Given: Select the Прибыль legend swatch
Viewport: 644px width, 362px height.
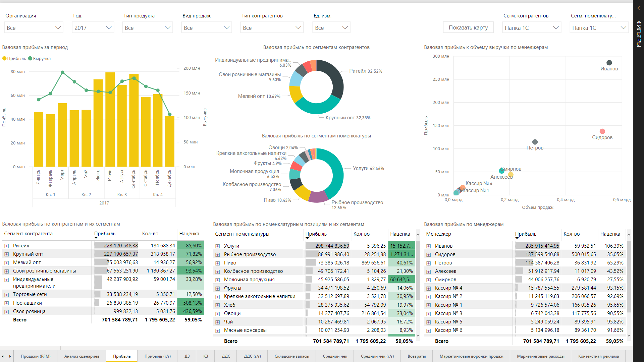Looking at the screenshot, I should click(x=5, y=58).
